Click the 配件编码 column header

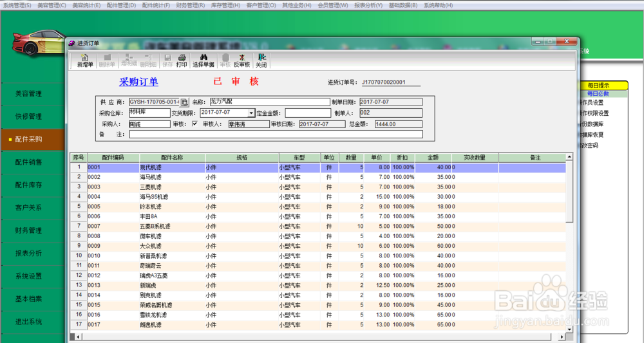(x=113, y=158)
